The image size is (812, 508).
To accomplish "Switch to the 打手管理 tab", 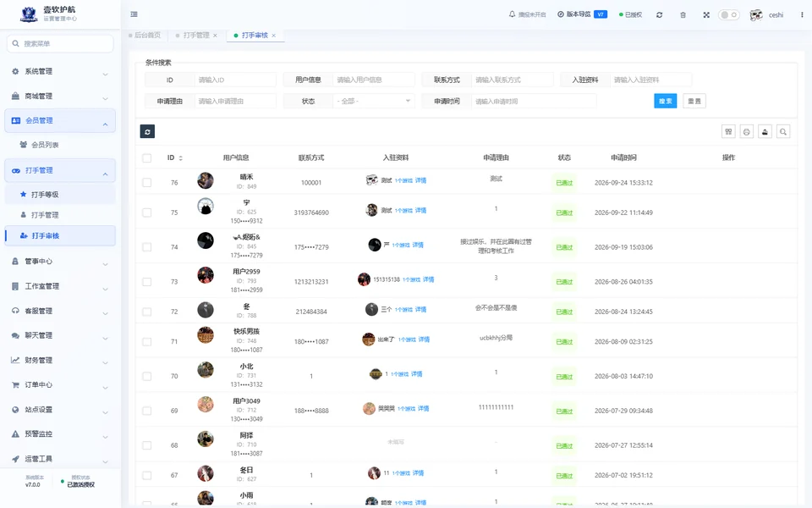I will 196,36.
